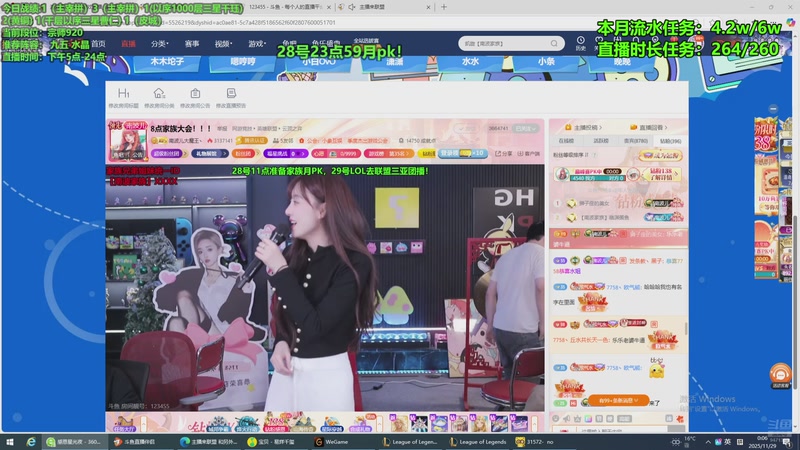The height and width of the screenshot is (450, 800).
Task: Click the live video player
Action: (325, 287)
